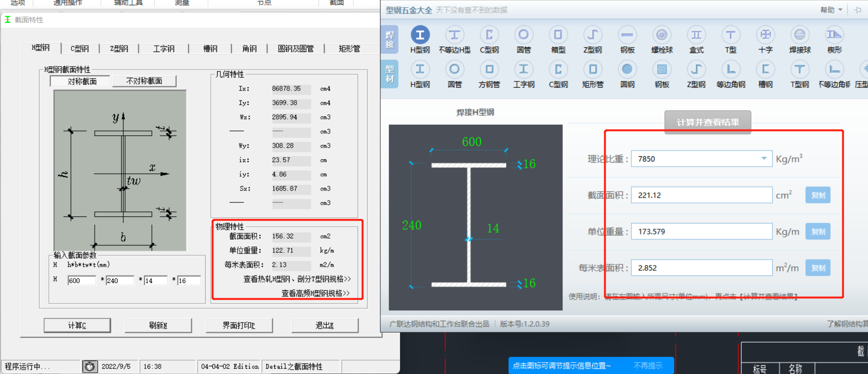Select 焊接球 welded ball icon
868x374 pixels.
tap(800, 35)
